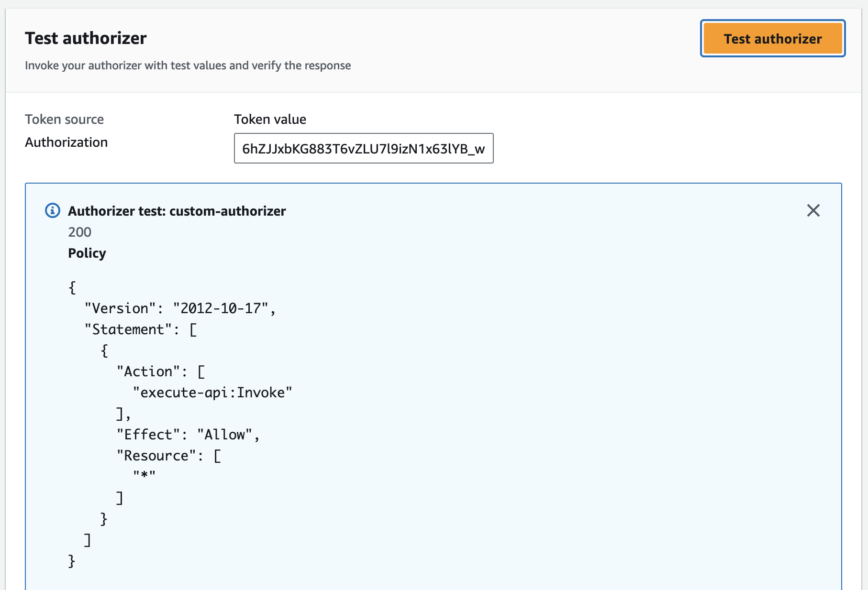Click the custom-authorizer test title
Viewport: 868px width, 590px height.
pyautogui.click(x=178, y=211)
